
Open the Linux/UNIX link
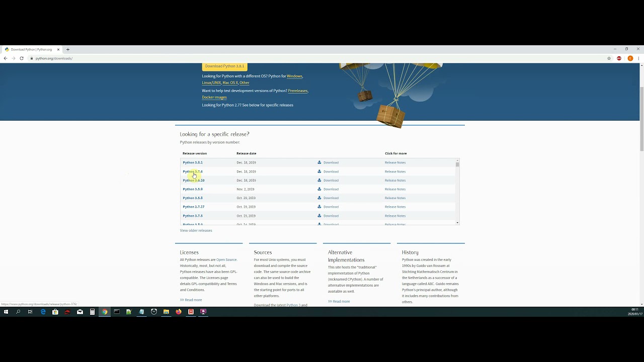point(211,83)
